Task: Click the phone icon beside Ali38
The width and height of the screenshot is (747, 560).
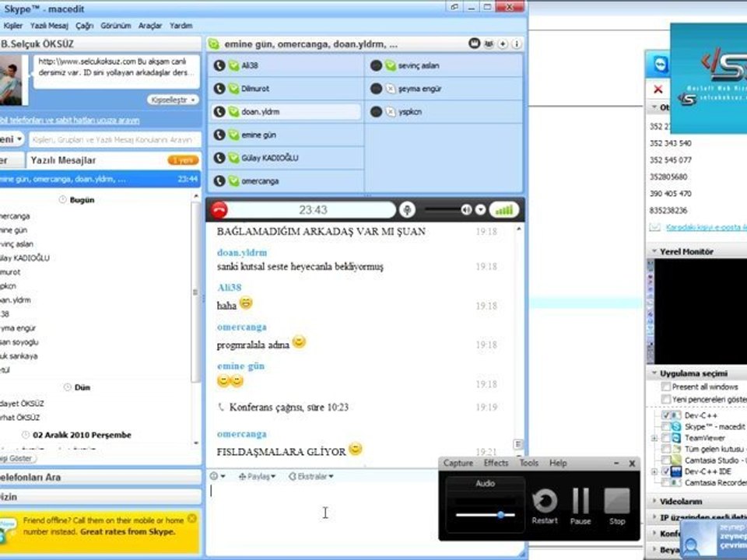Action: (219, 65)
